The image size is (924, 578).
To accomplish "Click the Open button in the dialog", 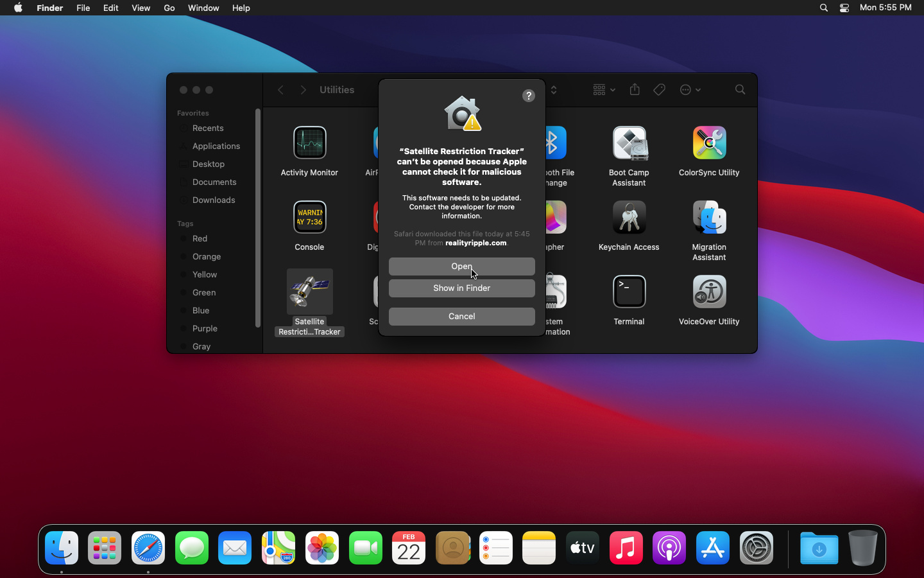I will [461, 267].
